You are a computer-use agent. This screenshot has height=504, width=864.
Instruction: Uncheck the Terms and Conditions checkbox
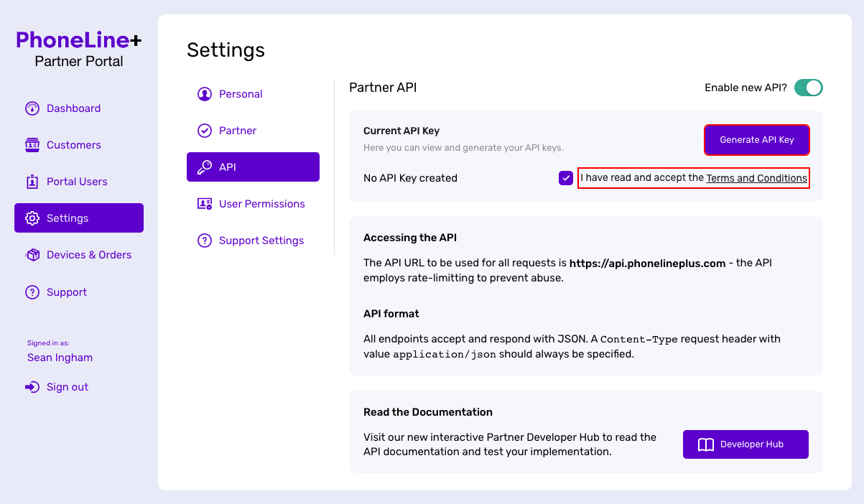point(566,178)
